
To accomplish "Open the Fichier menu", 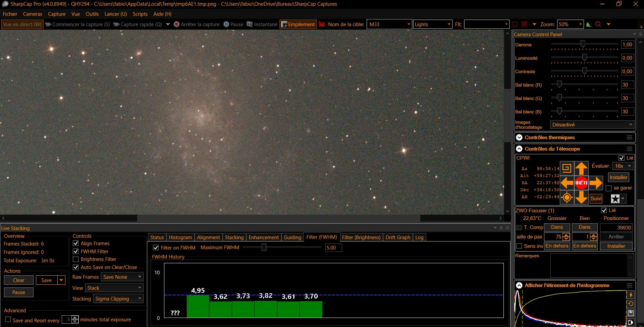I will point(10,14).
